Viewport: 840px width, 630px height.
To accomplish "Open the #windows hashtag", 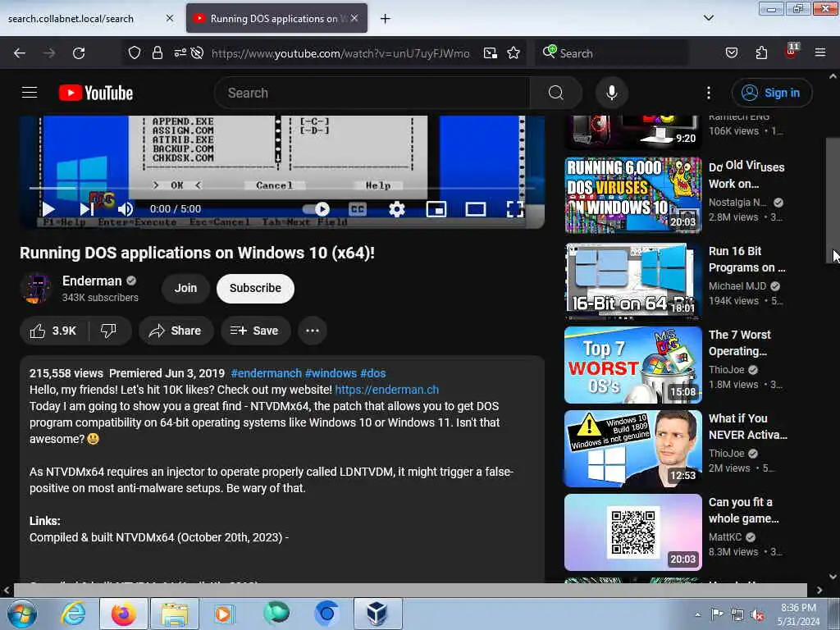I will point(331,373).
